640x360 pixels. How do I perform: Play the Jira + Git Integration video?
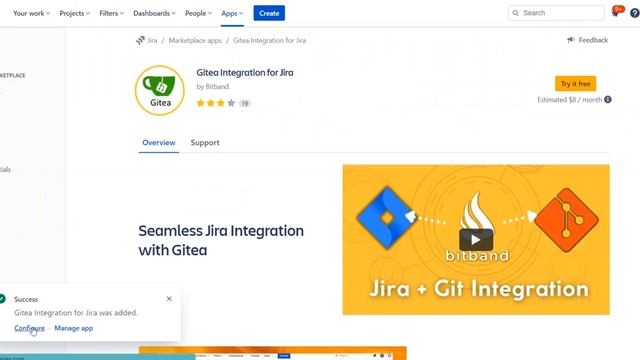tap(476, 240)
